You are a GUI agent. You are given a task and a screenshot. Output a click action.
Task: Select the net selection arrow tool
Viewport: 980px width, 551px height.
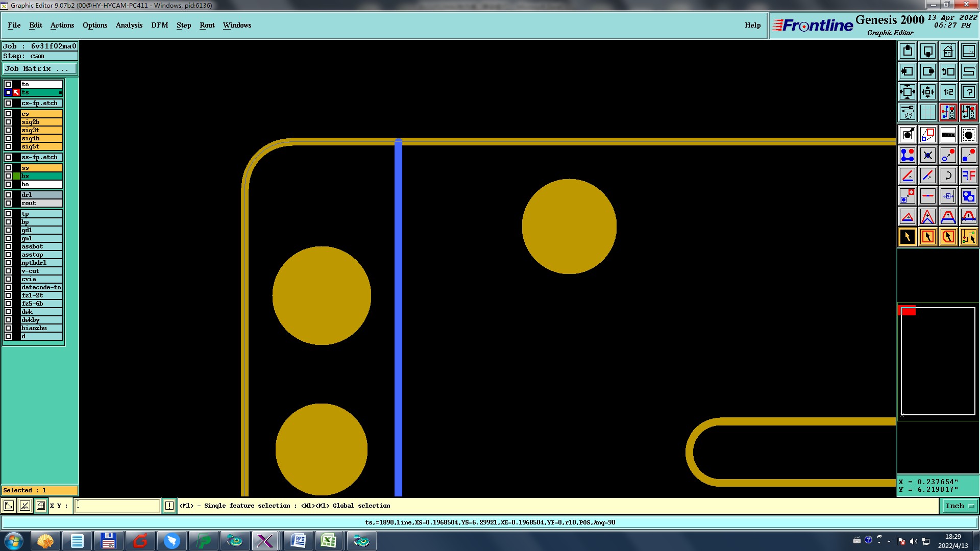968,237
